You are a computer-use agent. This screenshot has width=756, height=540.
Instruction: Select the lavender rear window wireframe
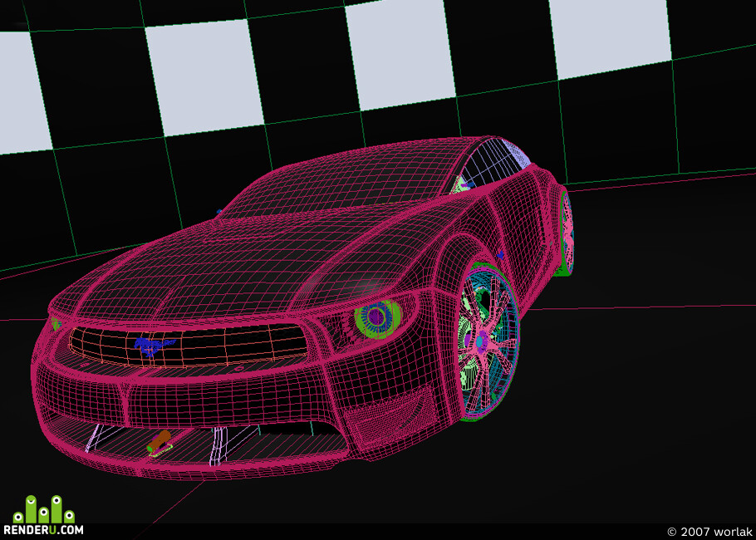[x=496, y=161]
